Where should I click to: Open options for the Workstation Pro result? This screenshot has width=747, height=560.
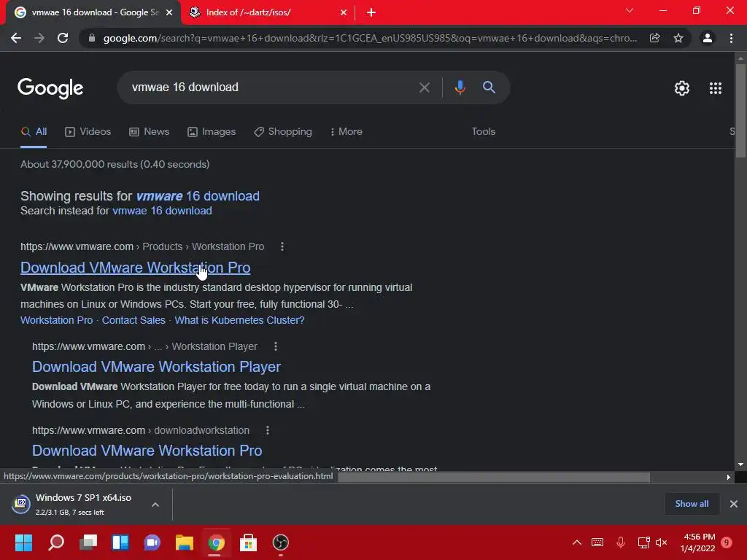tap(282, 246)
